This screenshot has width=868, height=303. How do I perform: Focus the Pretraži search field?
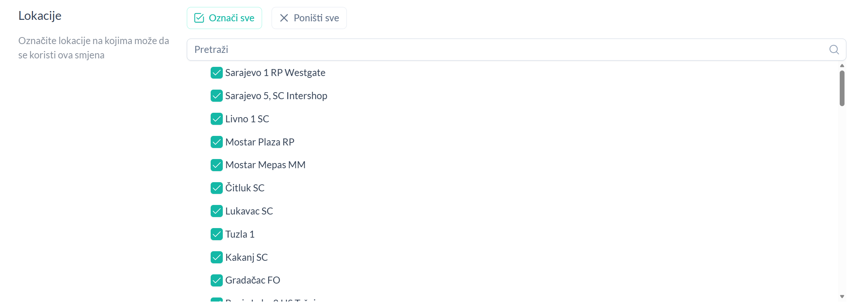[506, 50]
